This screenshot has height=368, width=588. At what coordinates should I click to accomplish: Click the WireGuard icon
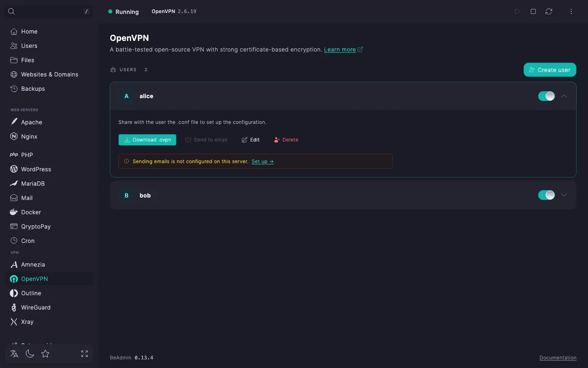pos(14,307)
